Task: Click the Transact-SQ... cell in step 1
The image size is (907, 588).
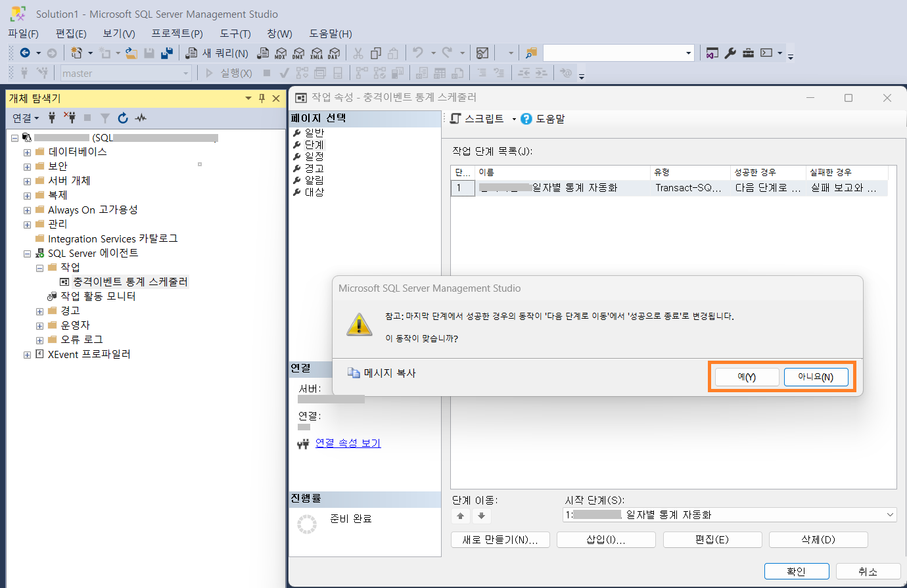Action: coord(688,188)
